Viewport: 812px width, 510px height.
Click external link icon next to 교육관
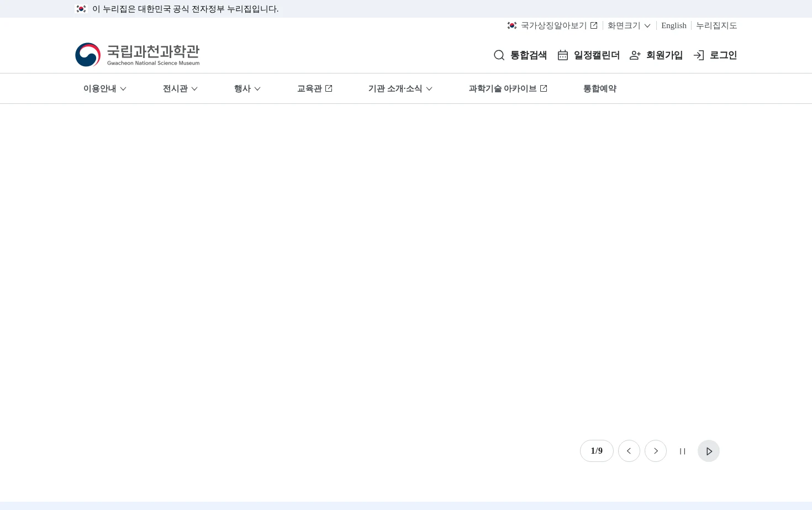coord(329,88)
